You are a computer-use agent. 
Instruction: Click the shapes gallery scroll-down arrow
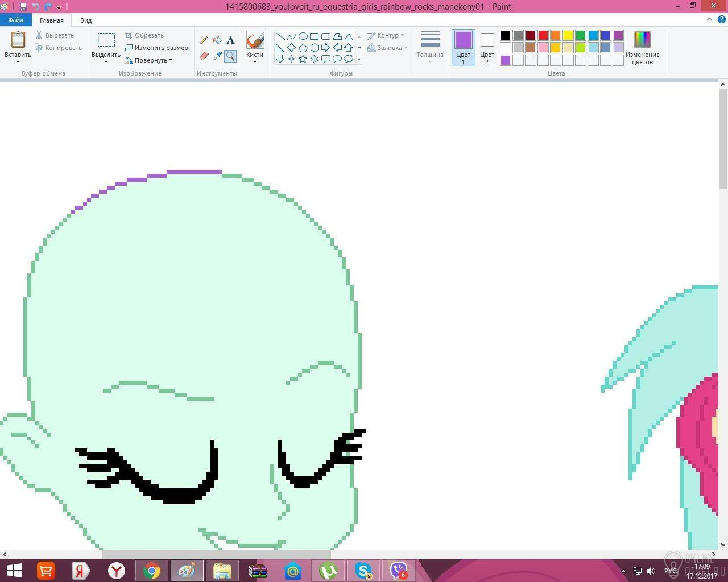pos(359,48)
